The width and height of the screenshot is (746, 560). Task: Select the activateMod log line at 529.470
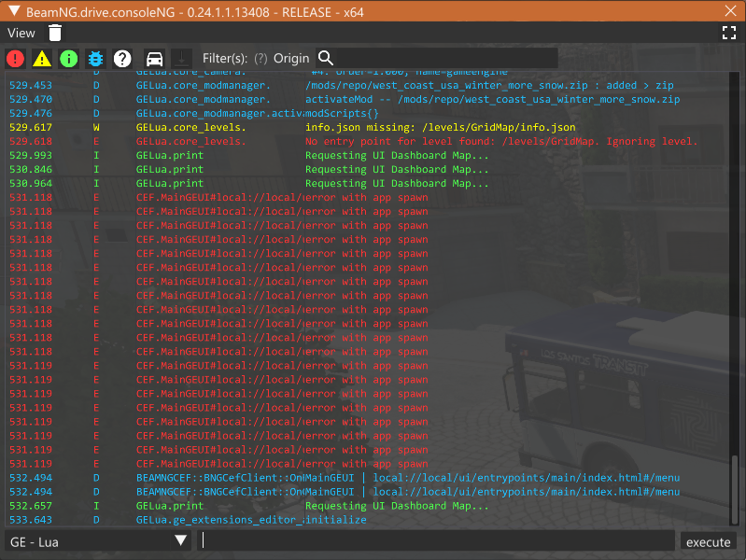(367, 100)
